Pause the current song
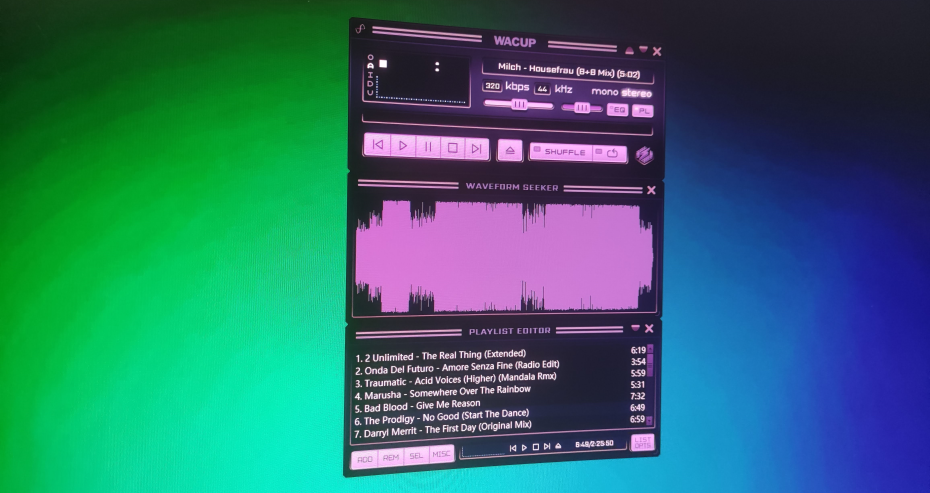Image resolution: width=930 pixels, height=493 pixels. [428, 147]
